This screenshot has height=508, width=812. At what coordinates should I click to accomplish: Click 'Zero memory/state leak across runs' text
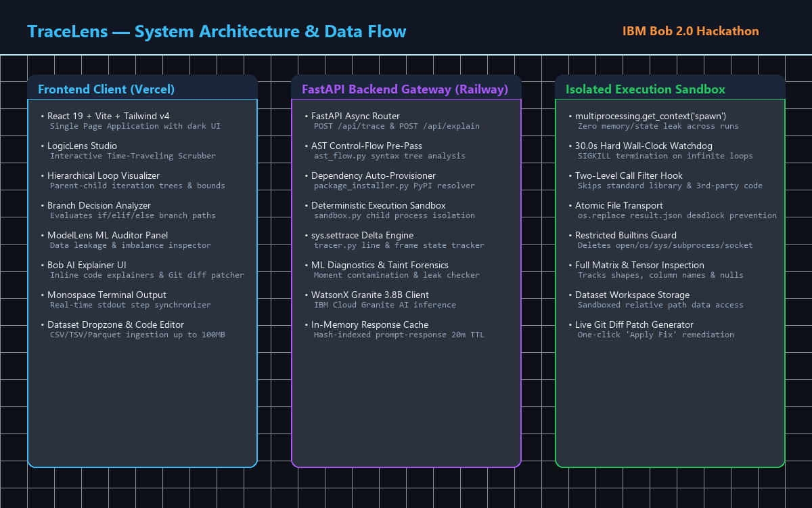[658, 126]
